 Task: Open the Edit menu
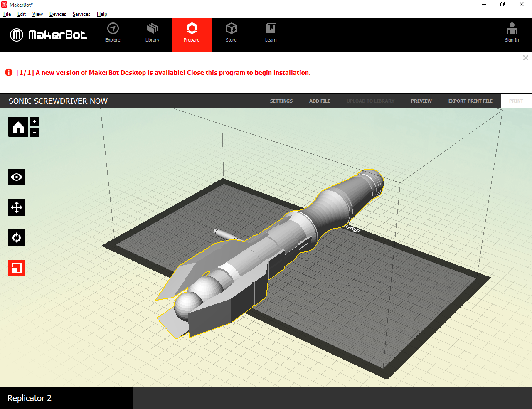tap(22, 14)
